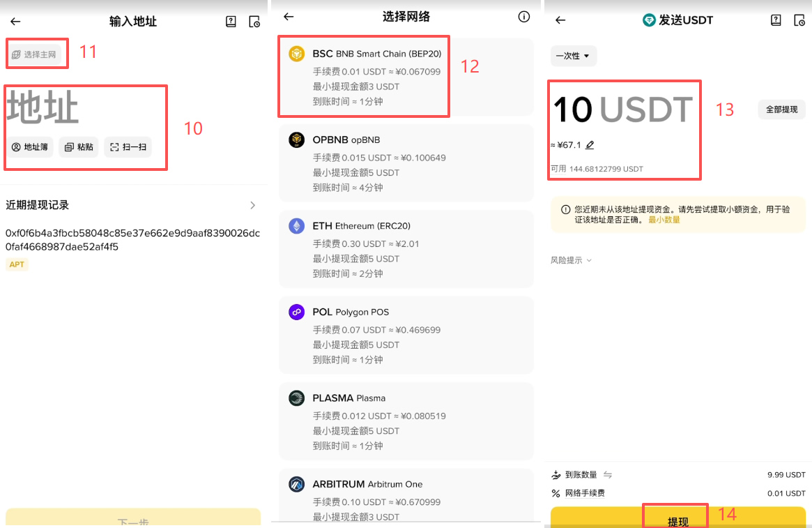Click ETH arrival time 到账时间 ≈ 2分钟

pyautogui.click(x=348, y=273)
